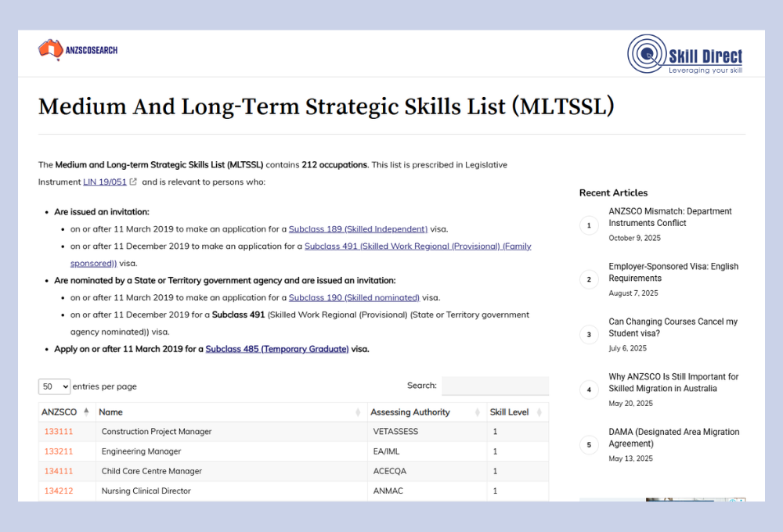Screen dimensions: 783x532
Task: Open the entries per page dropdown
Action: (x=55, y=386)
